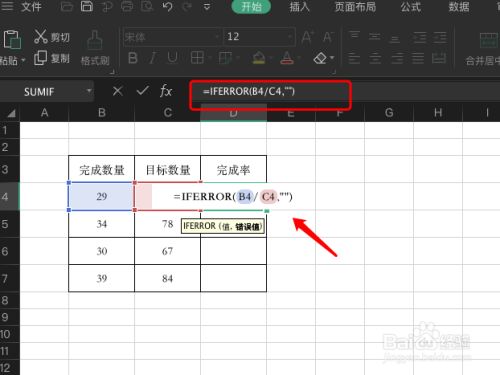Viewport: 500px width, 375px height.
Task: Click cell containing 78
Action: (x=168, y=224)
